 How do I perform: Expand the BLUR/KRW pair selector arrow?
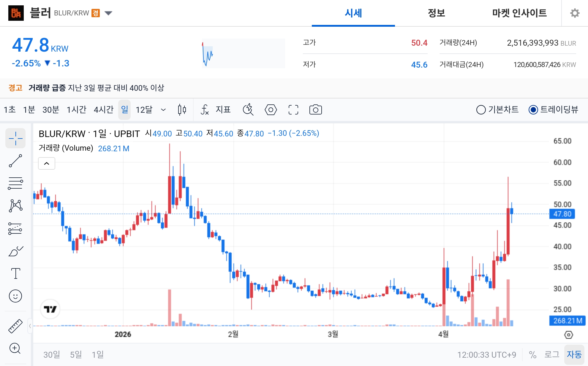(x=109, y=13)
